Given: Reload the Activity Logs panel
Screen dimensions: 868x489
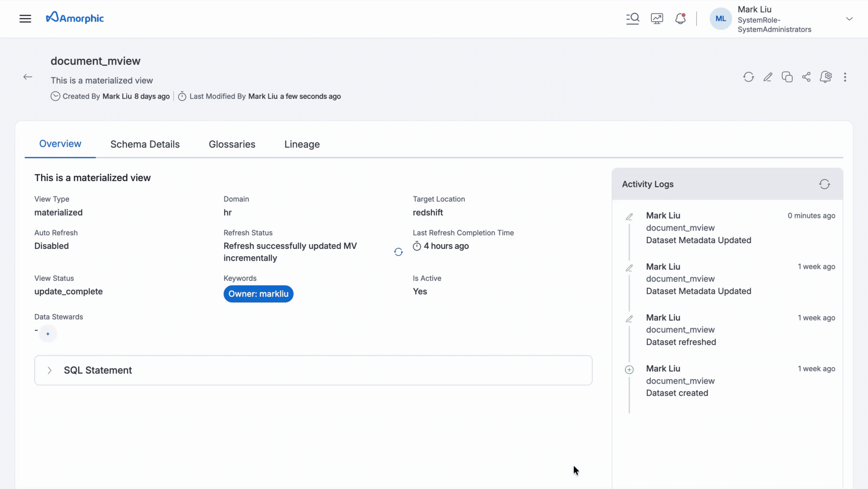Looking at the screenshot, I should click(824, 184).
